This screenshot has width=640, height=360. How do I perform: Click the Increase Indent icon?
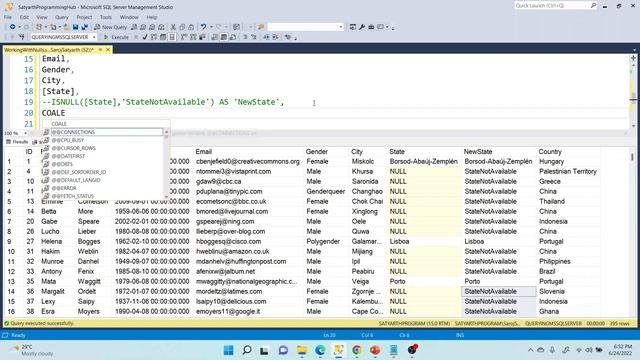pos(275,37)
